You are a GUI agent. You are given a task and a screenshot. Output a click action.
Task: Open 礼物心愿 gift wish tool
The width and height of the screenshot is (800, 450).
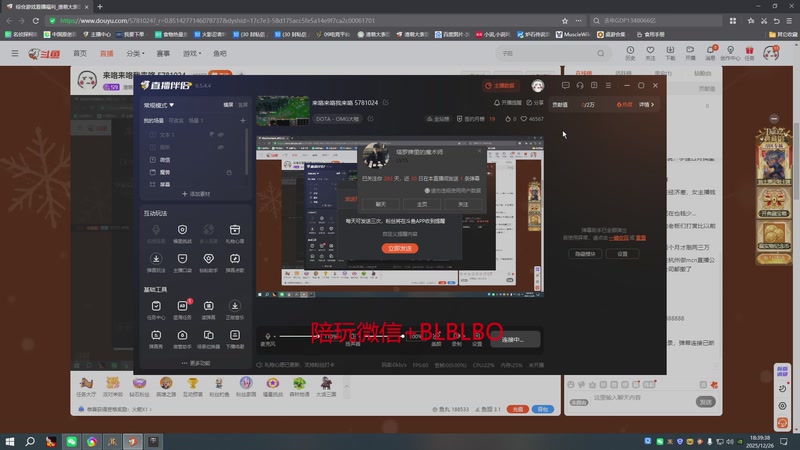pos(235,233)
